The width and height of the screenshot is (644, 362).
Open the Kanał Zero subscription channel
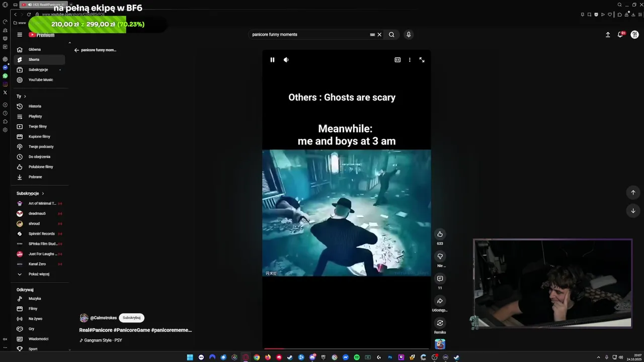(39, 263)
